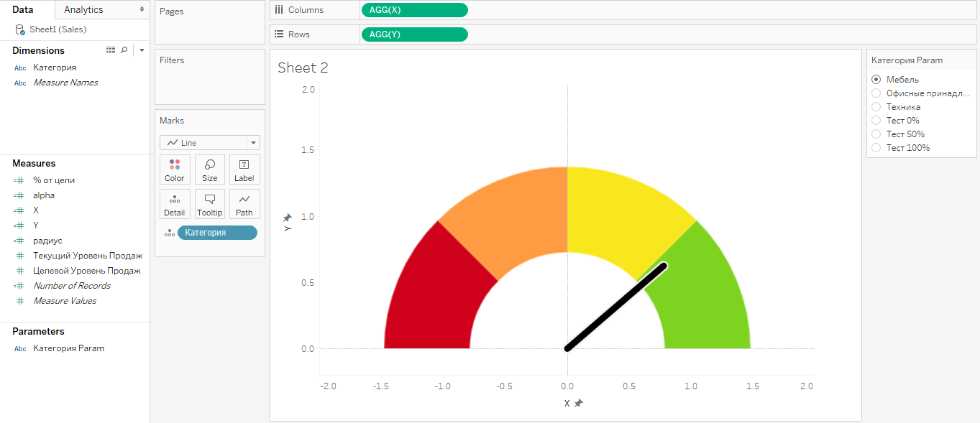Click the Label button in Marks card
The image size is (980, 423).
pos(244,169)
